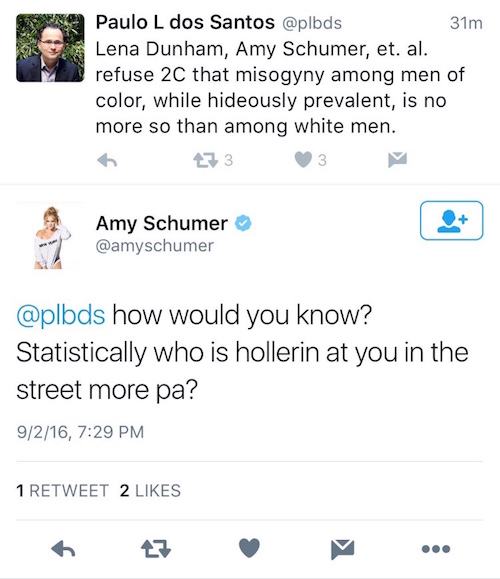View Amy Schumer's profile via her name
This screenshot has height=579, width=500.
162,223
